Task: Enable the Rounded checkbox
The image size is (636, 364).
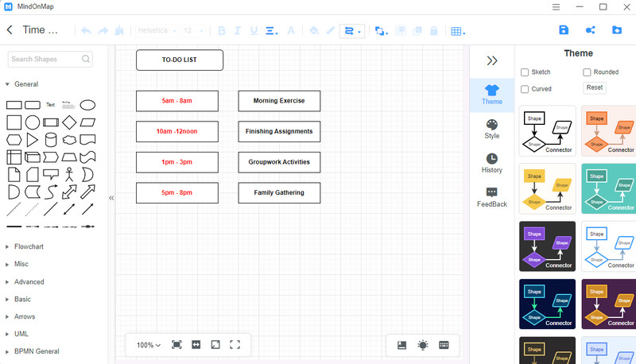Action: tap(587, 72)
